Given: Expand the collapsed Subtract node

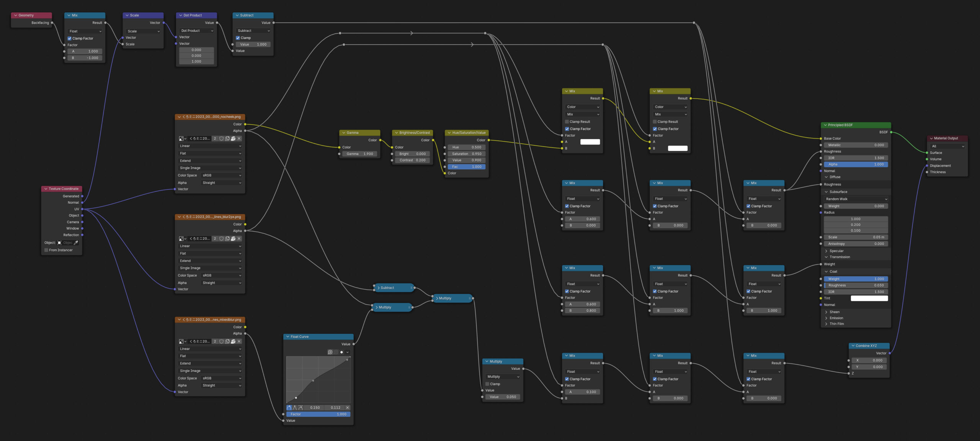Looking at the screenshot, I should (x=379, y=288).
